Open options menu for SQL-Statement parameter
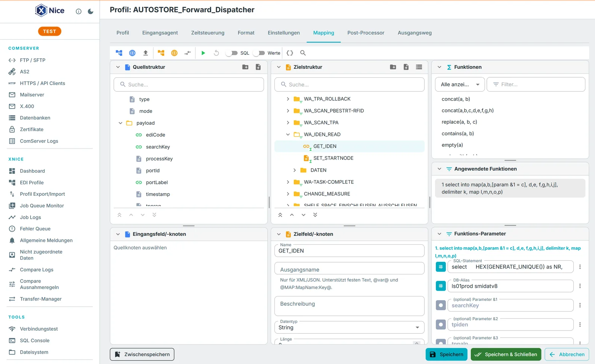Screen dimensions: 595x364 click(580, 267)
